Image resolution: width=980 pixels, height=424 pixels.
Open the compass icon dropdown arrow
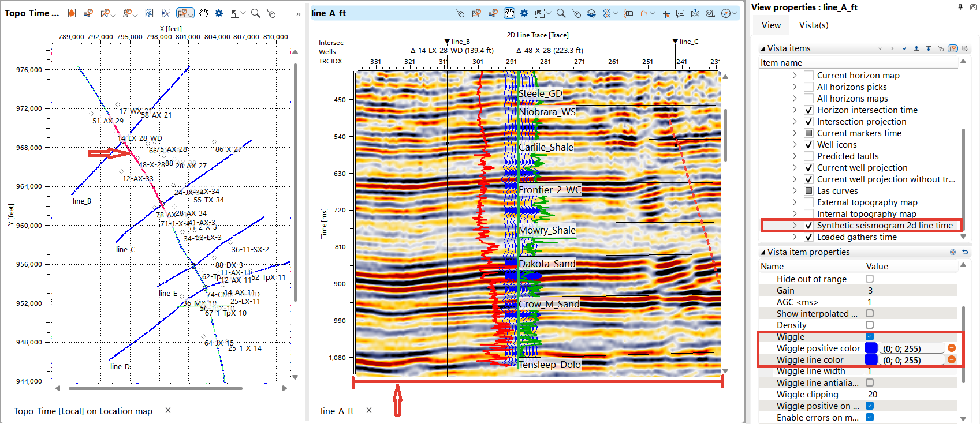(x=735, y=13)
